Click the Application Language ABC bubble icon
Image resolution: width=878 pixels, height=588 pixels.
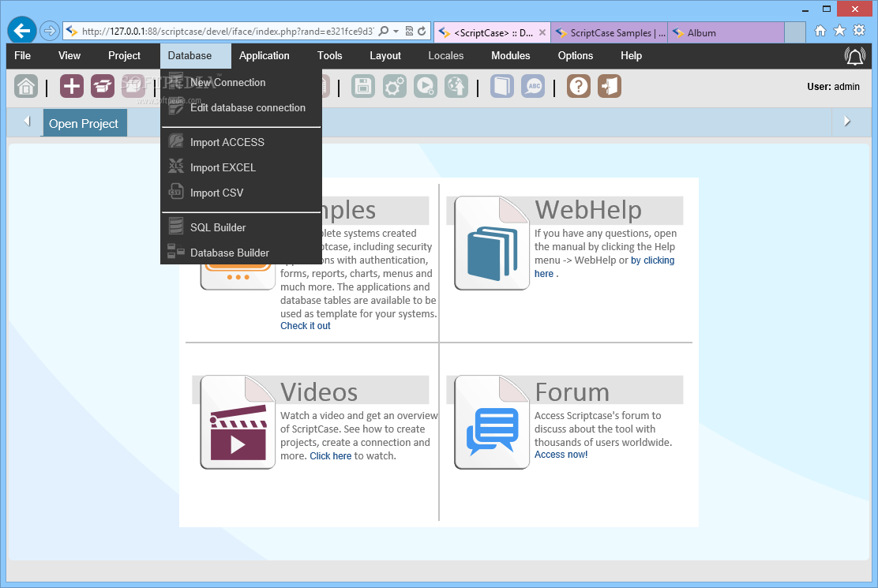[x=533, y=86]
